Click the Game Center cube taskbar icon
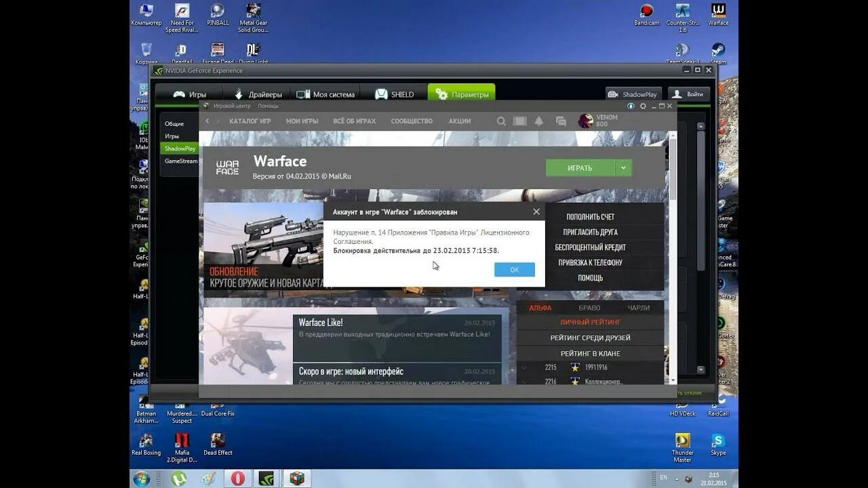 (x=297, y=478)
